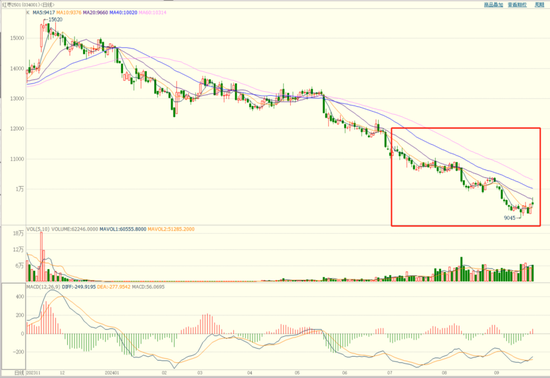Click the MAVOL1:60555.8000 label

(x=122, y=229)
